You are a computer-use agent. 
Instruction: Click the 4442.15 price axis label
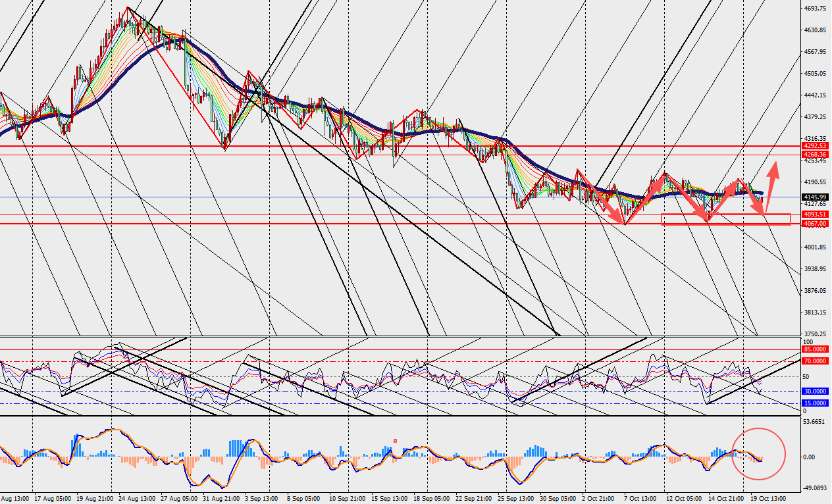coord(814,95)
